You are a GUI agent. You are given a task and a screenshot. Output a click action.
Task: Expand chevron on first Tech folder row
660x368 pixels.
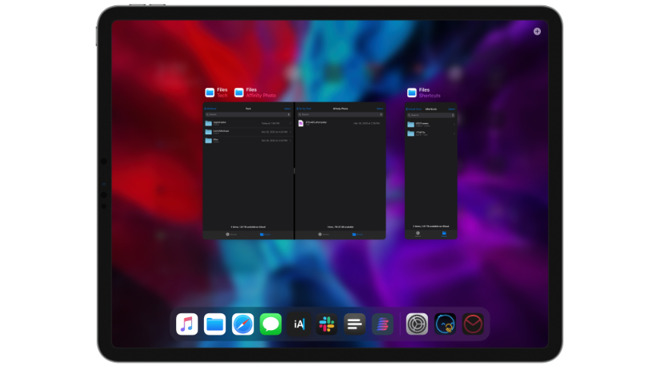tap(290, 123)
